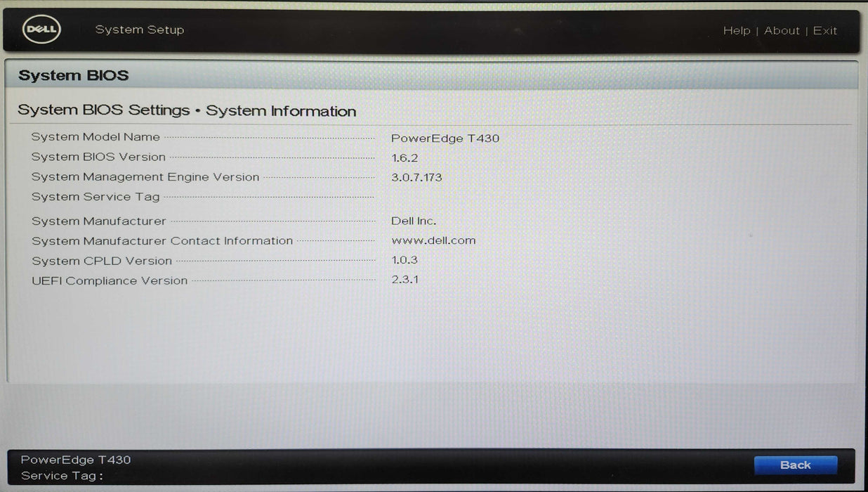Click the System BIOS header
The height and width of the screenshot is (492, 868).
coord(74,76)
